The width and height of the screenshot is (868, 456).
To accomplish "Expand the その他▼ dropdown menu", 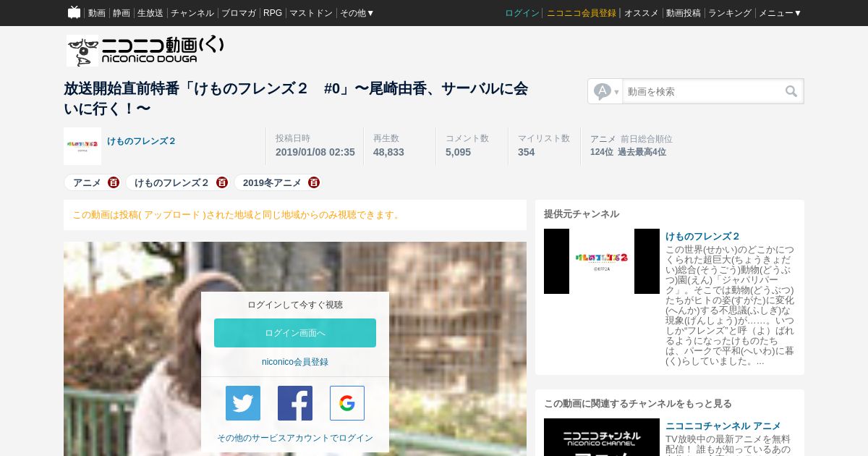I will (x=357, y=13).
